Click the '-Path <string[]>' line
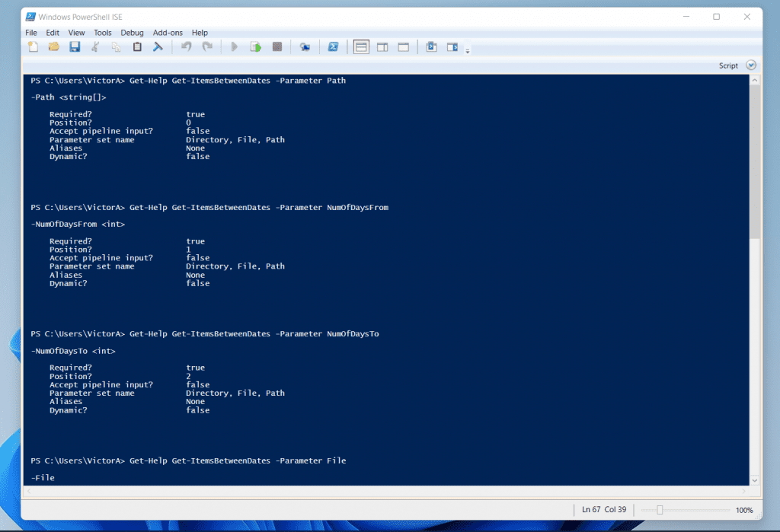The height and width of the screenshot is (532, 780). pyautogui.click(x=69, y=97)
